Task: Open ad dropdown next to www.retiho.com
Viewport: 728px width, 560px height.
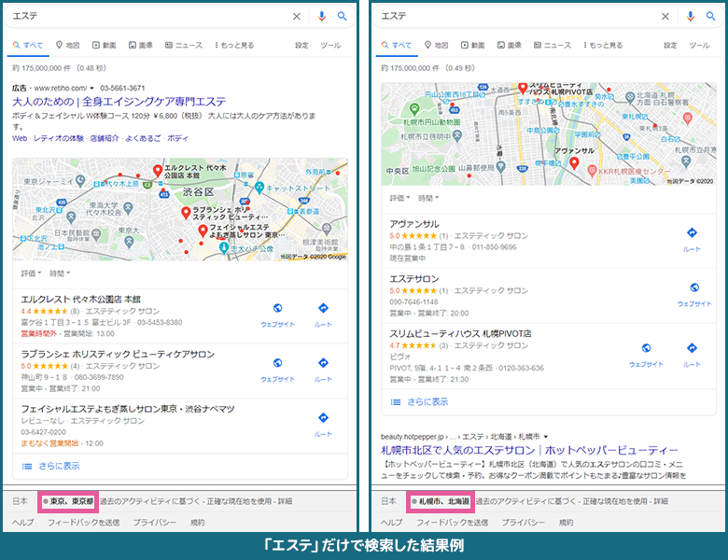Action: pos(91,89)
